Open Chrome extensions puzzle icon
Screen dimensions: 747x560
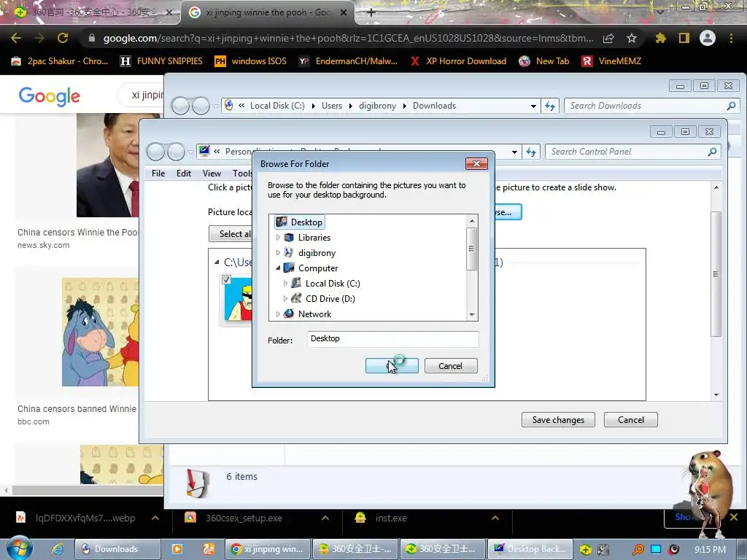point(660,38)
